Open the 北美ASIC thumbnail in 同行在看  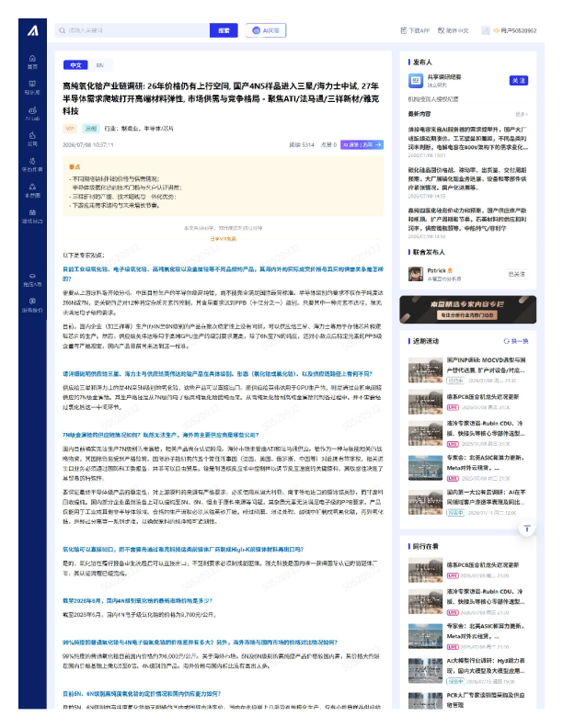point(426,635)
